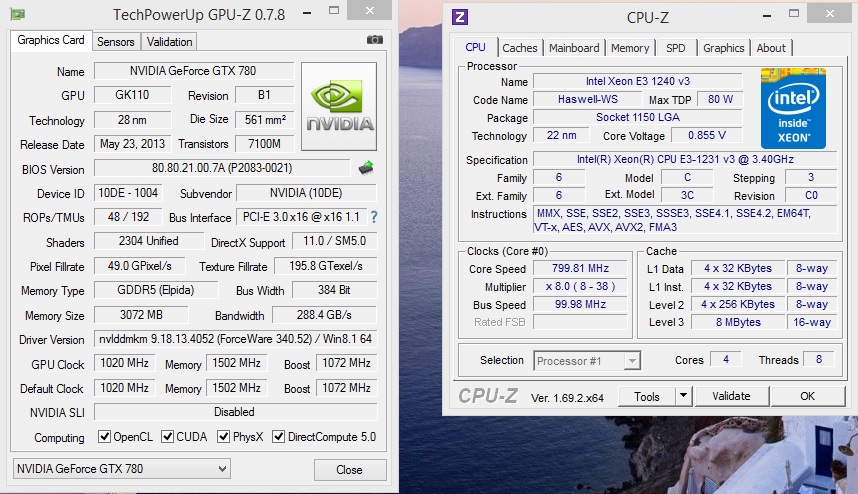
Task: Click the Specification value Xeon E3-1231 v3
Action: click(x=685, y=159)
